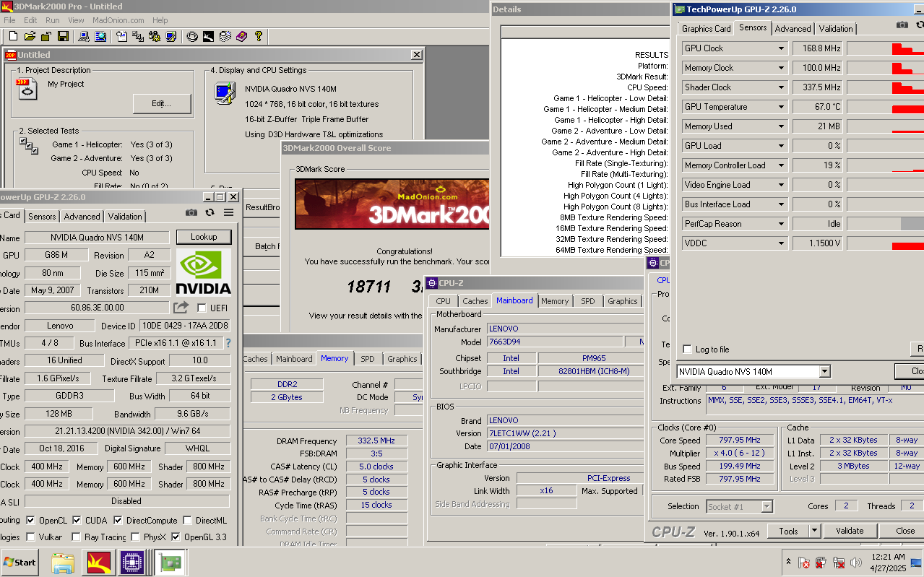Click the system tray clock showing 12:21 AM
Image resolution: width=924 pixels, height=577 pixels.
click(888, 557)
